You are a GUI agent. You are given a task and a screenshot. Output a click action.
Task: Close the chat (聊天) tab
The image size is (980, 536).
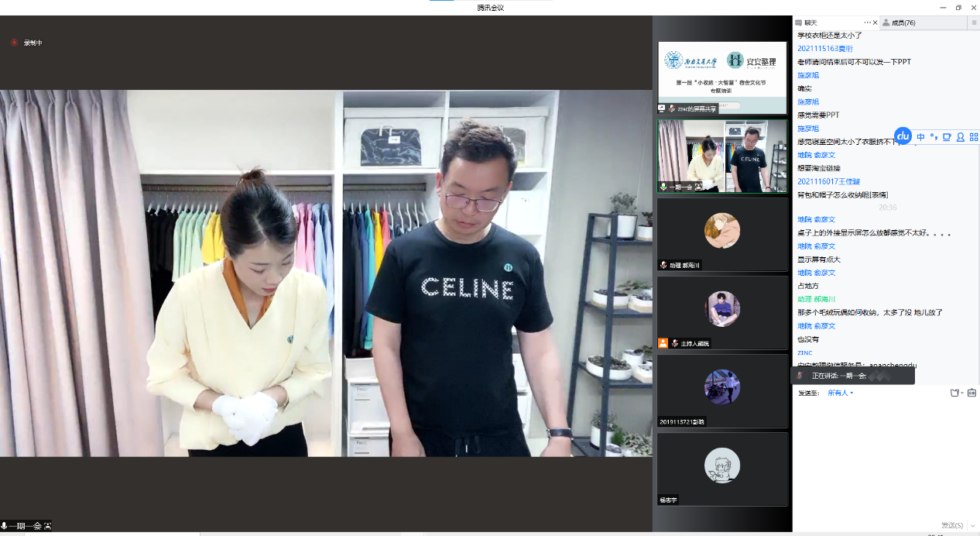[875, 23]
